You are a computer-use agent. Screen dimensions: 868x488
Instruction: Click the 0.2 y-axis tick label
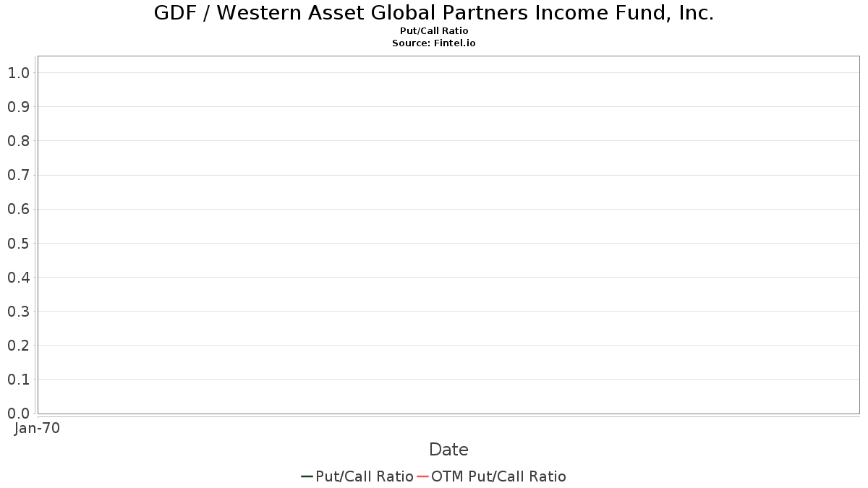coord(18,346)
